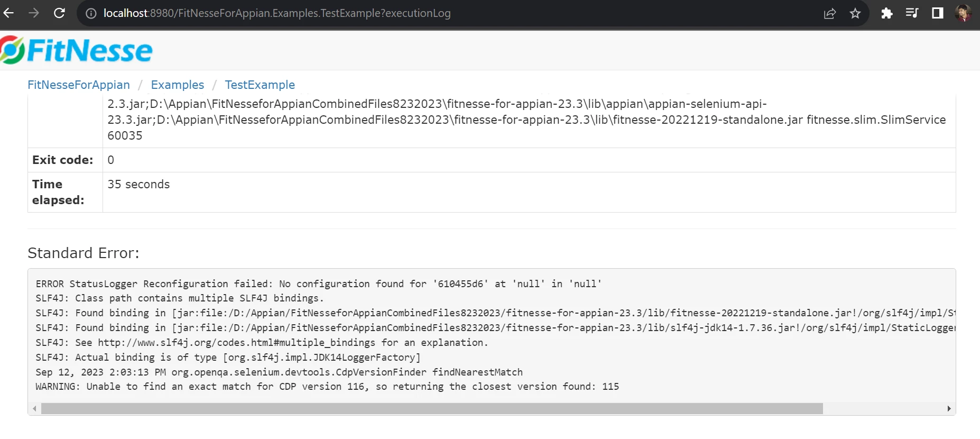Open the Examples breadcrumb link
This screenshot has height=439, width=980.
[x=178, y=85]
